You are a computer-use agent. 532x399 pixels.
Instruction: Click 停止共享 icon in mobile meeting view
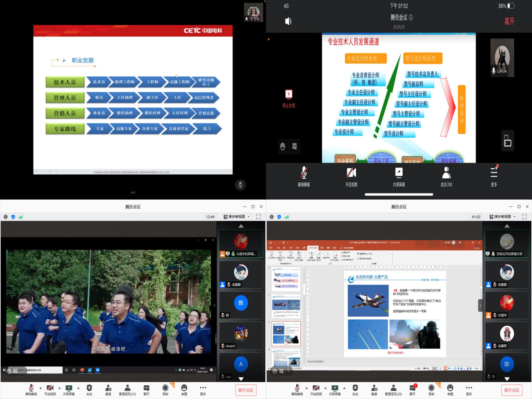click(288, 94)
